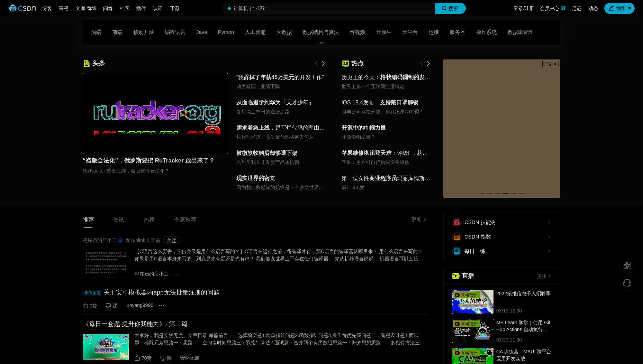The height and width of the screenshot is (364, 643).
Task: Like the luoyang9996 question 0赞
Action: coord(90,306)
